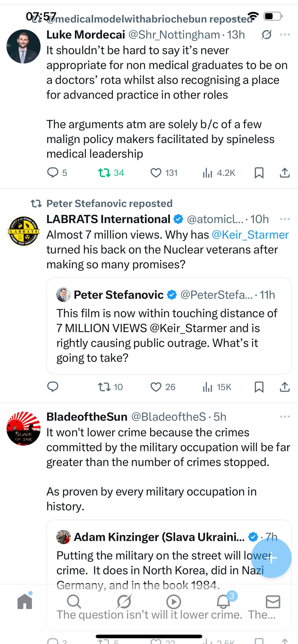View analytics of Luke Mordecai's post
Image resolution: width=298 pixels, height=644 pixels.
(208, 173)
